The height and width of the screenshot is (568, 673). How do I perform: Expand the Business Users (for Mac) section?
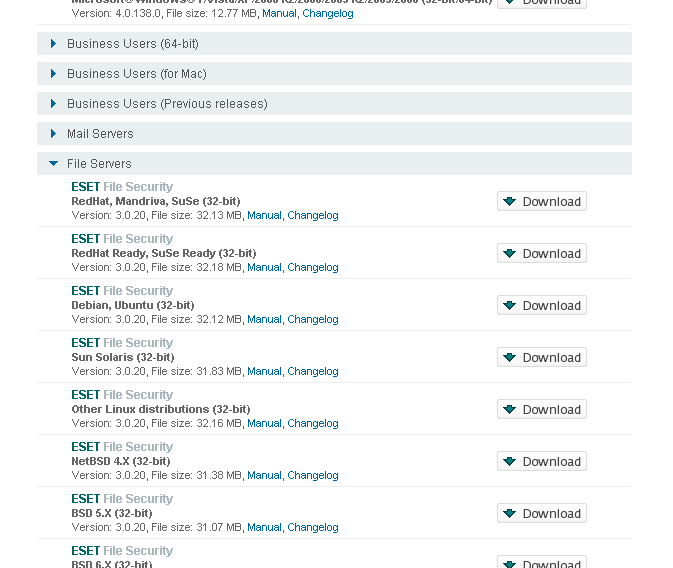click(334, 73)
